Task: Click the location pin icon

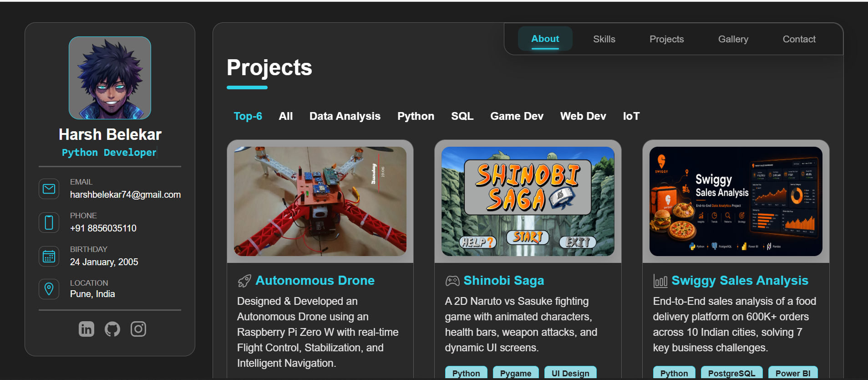Action: 49,289
